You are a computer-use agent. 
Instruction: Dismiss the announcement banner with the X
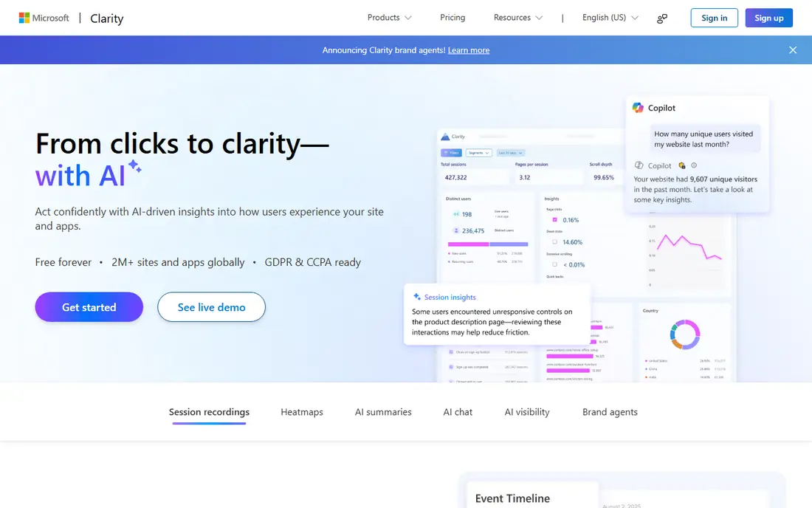[793, 50]
